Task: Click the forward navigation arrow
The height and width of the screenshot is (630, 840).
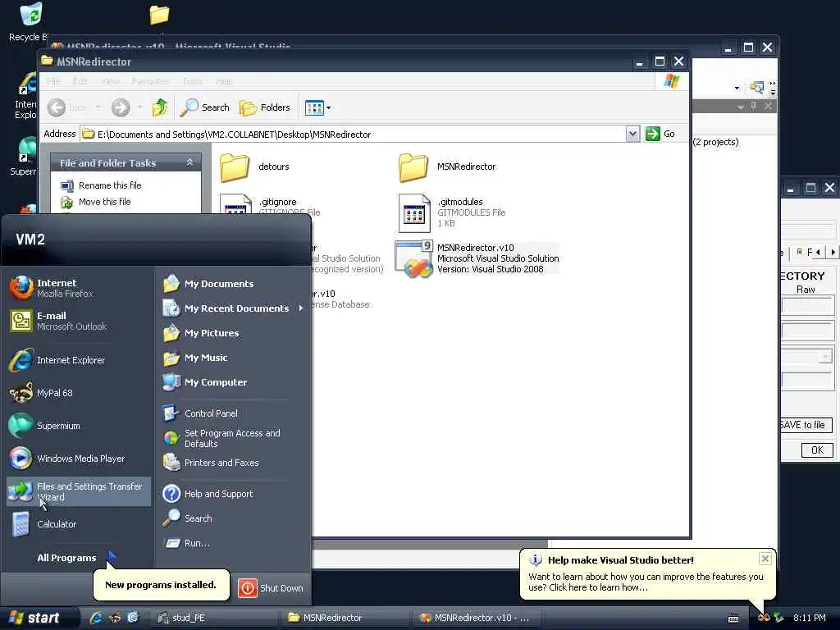Action: pos(121,107)
